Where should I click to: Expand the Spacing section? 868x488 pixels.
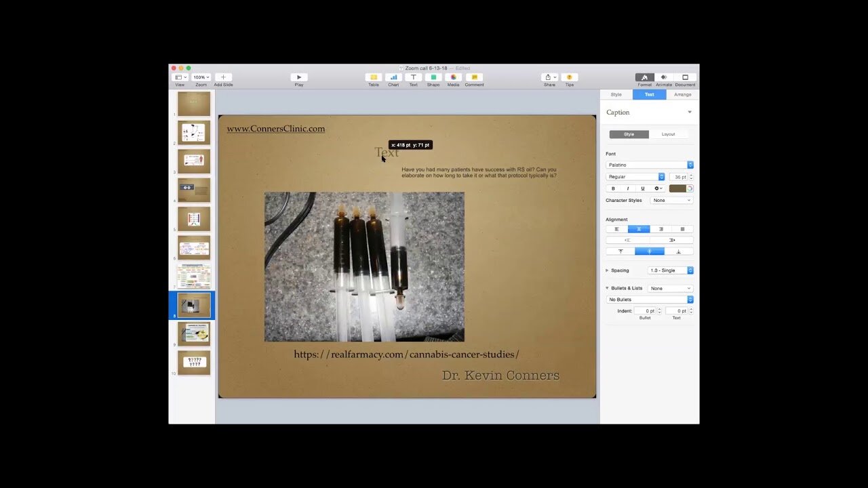pyautogui.click(x=607, y=270)
